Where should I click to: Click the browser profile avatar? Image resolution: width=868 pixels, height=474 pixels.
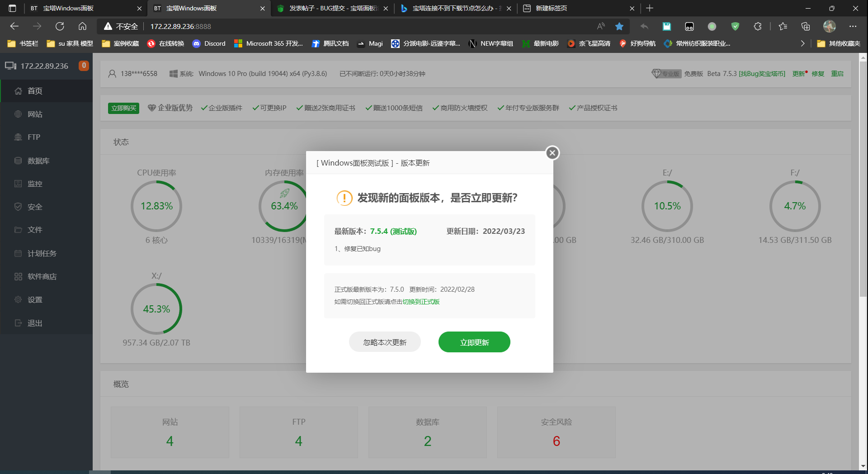pos(829,26)
